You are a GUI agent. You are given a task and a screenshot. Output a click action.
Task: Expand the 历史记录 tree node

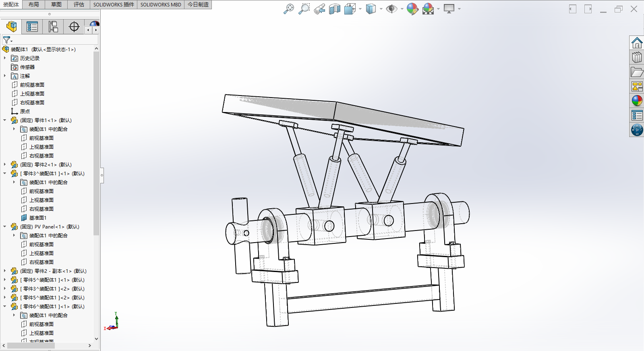5,58
